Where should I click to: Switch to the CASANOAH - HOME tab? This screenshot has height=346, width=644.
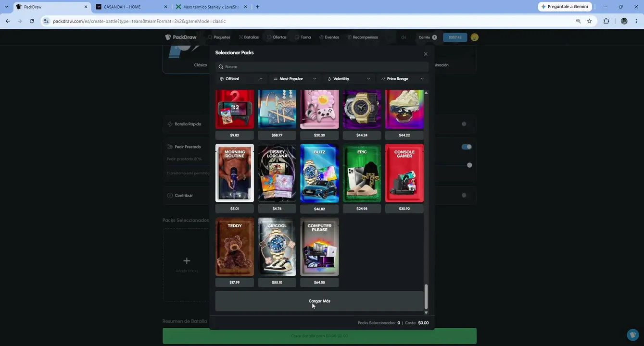[131, 7]
